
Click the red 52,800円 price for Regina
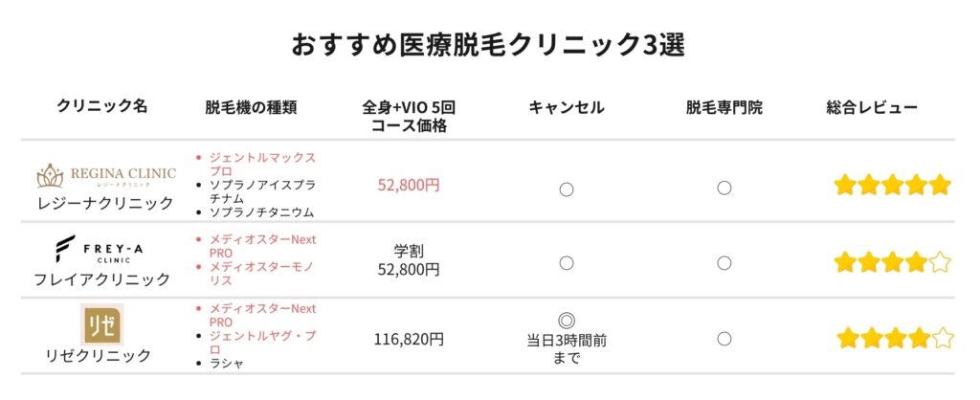point(409,185)
